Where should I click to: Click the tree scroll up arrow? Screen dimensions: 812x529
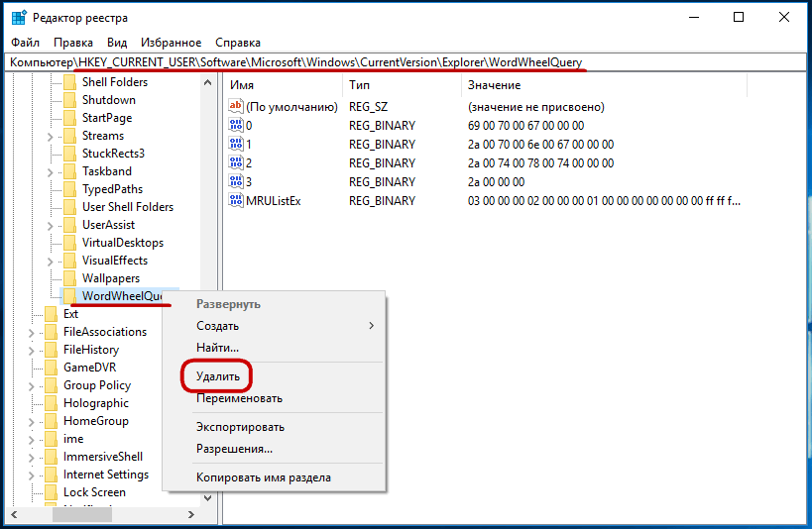click(x=207, y=82)
